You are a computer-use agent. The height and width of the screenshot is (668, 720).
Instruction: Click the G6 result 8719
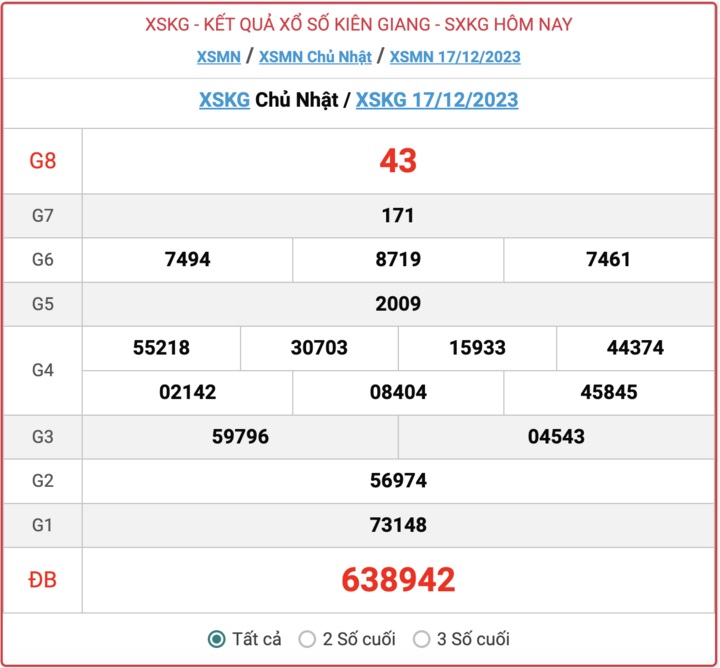pos(398,259)
